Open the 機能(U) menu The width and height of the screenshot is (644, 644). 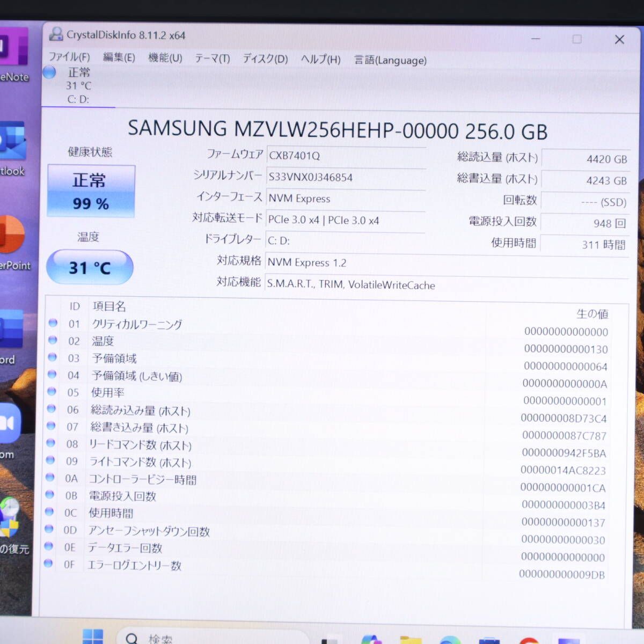pyautogui.click(x=165, y=58)
